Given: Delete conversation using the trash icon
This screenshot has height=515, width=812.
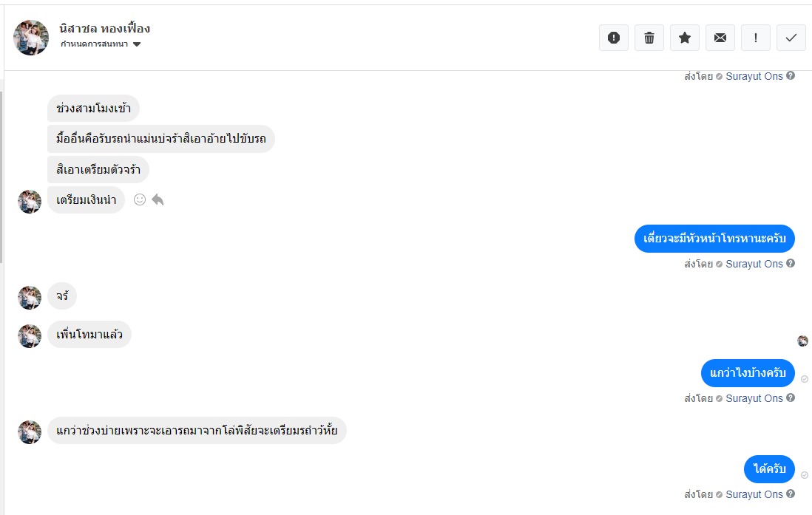Looking at the screenshot, I should coord(649,38).
